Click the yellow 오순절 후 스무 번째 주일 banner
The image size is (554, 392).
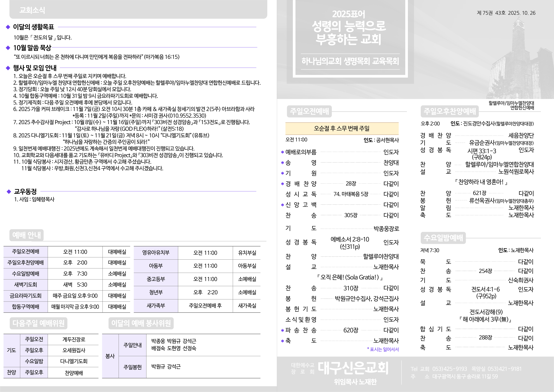[342, 128]
